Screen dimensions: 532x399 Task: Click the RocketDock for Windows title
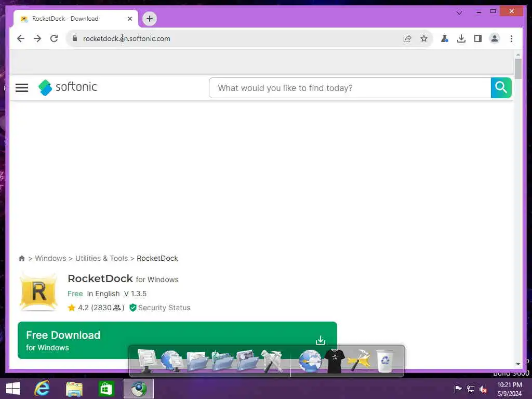[x=123, y=279]
